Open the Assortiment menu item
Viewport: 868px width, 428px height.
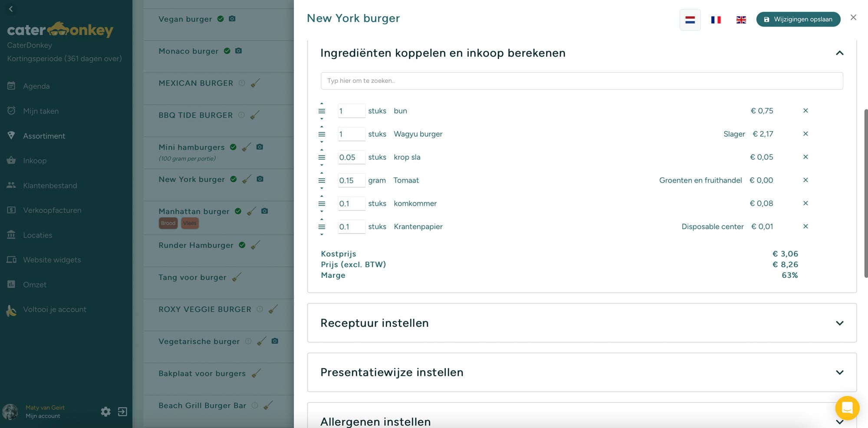[x=44, y=136]
